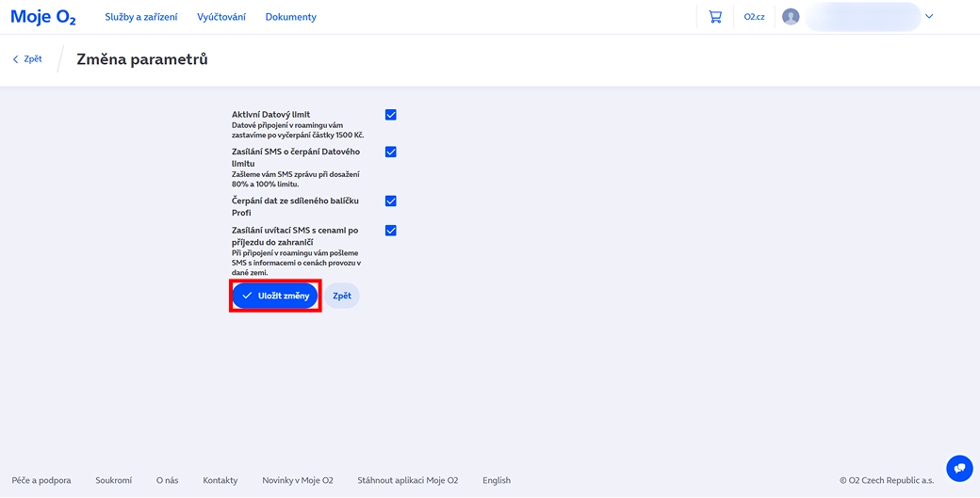980x498 pixels.
Task: Open the Vyúčtování menu
Action: [221, 17]
